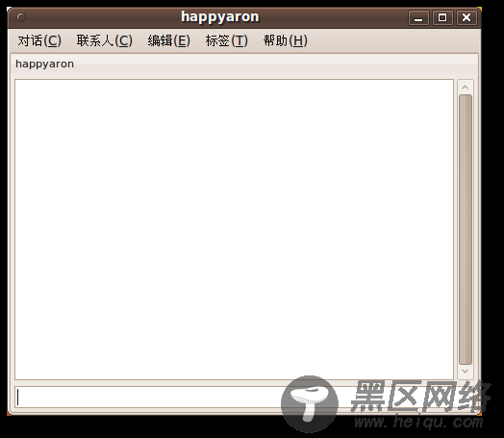The image size is (504, 438).
Task: Click the happyaron window title text
Action: 220,17
